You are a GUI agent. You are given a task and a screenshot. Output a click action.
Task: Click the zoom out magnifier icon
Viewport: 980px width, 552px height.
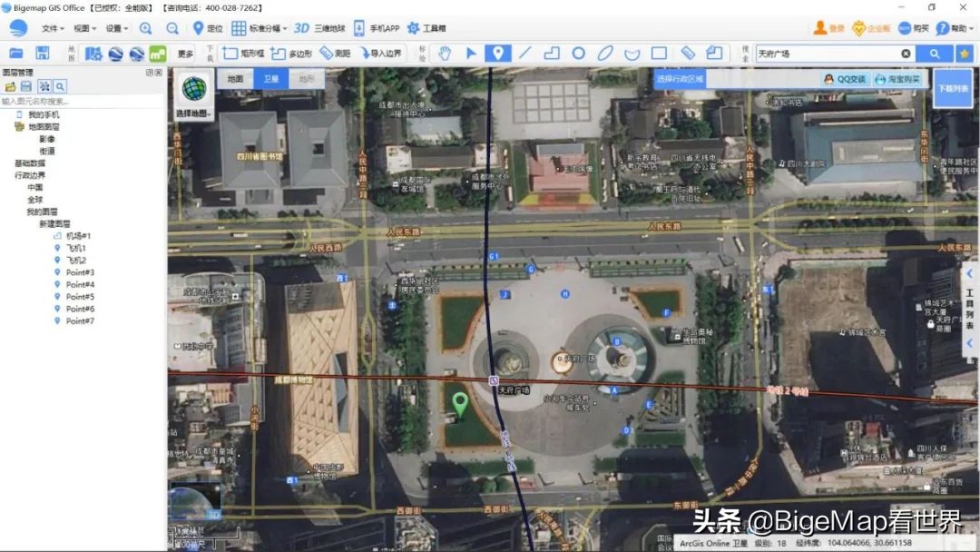(x=172, y=28)
